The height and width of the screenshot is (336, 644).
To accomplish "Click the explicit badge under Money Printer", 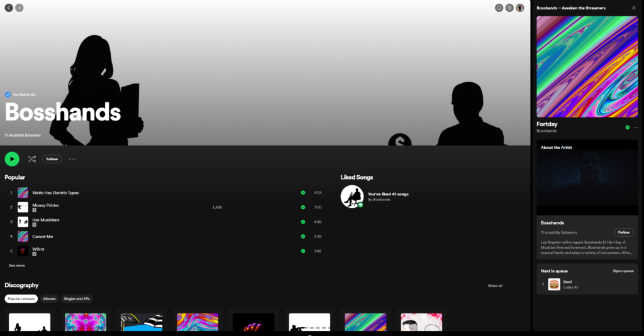I will (34, 210).
